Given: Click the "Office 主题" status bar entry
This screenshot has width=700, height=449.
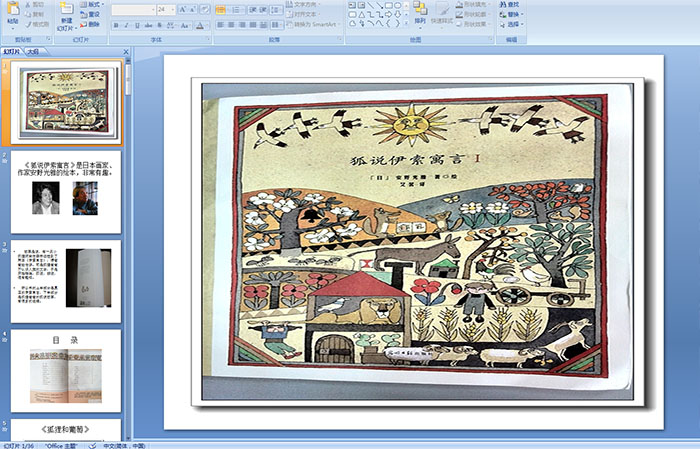Looking at the screenshot, I should click(x=61, y=445).
